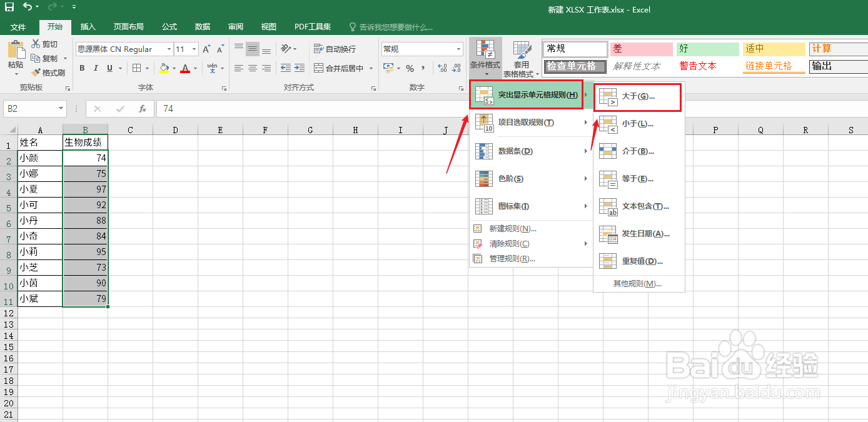868x422 pixels.
Task: Expand the Copy (复制) dropdown arrow
Action: (64, 59)
